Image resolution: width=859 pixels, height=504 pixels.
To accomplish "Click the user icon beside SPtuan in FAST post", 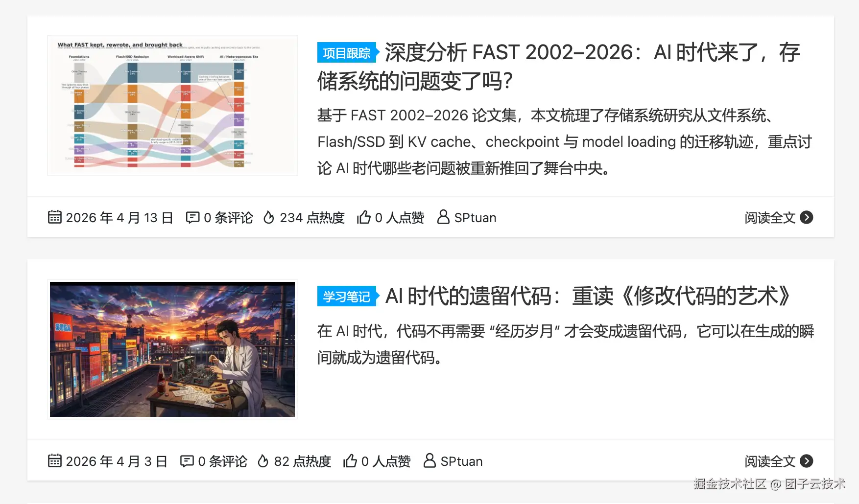I will (x=443, y=217).
